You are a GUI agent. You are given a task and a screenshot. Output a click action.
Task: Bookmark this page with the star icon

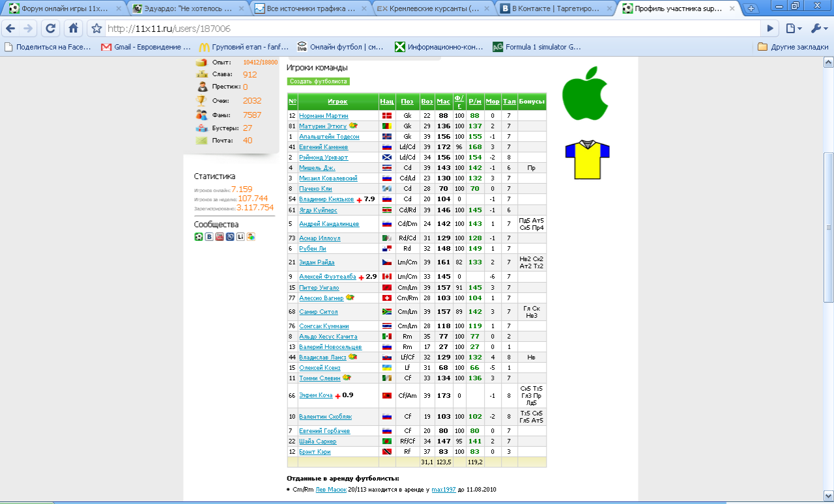[96, 29]
